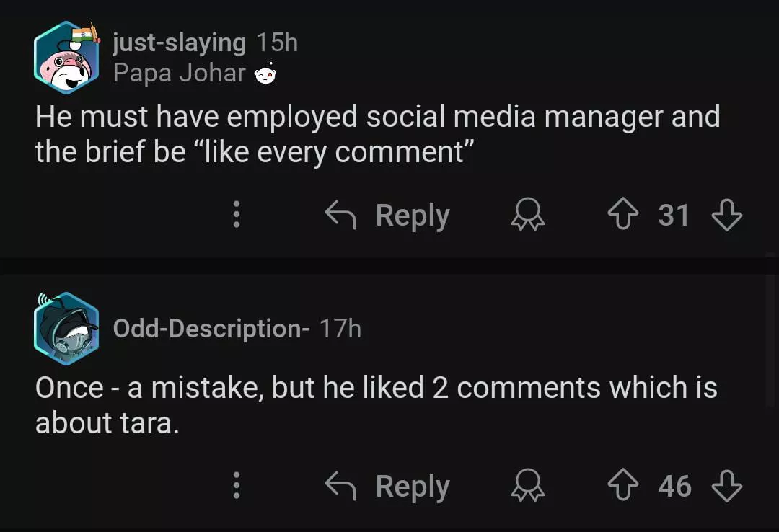Collapse the "about tara" comment text

click(375, 405)
